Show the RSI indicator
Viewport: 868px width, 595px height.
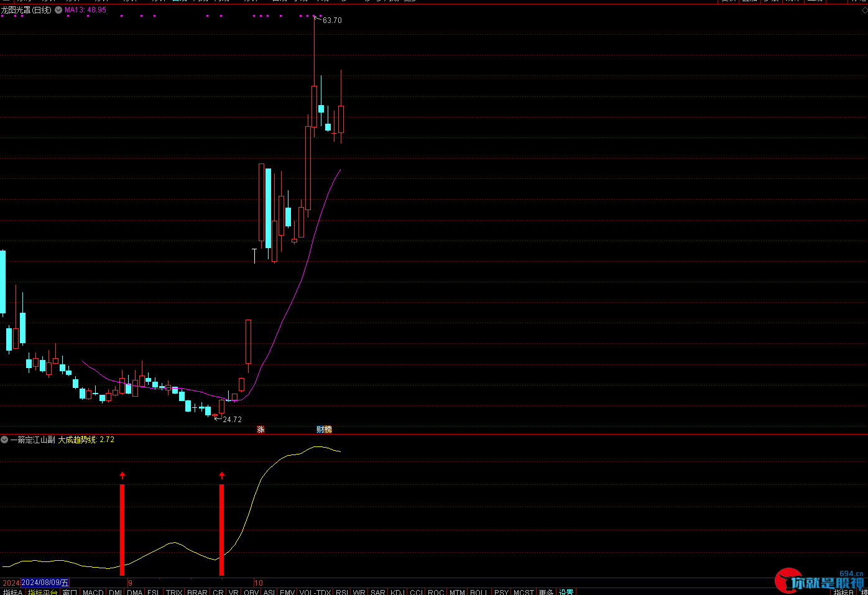pos(341,592)
